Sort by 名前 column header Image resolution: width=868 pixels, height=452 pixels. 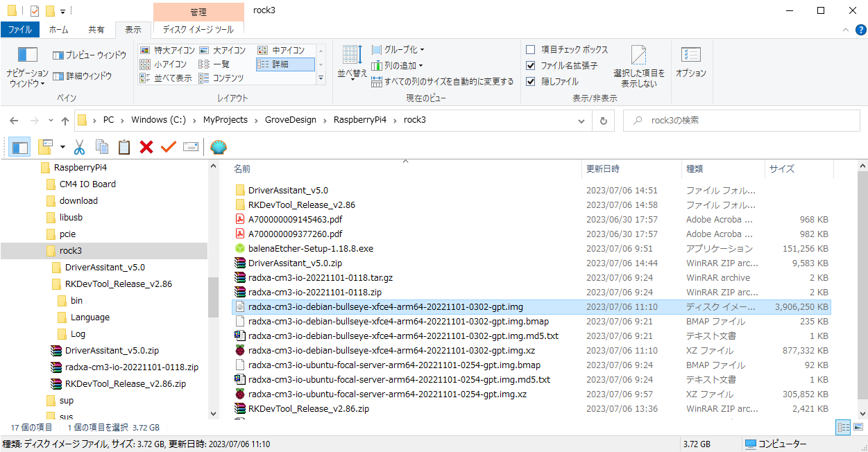click(406, 168)
